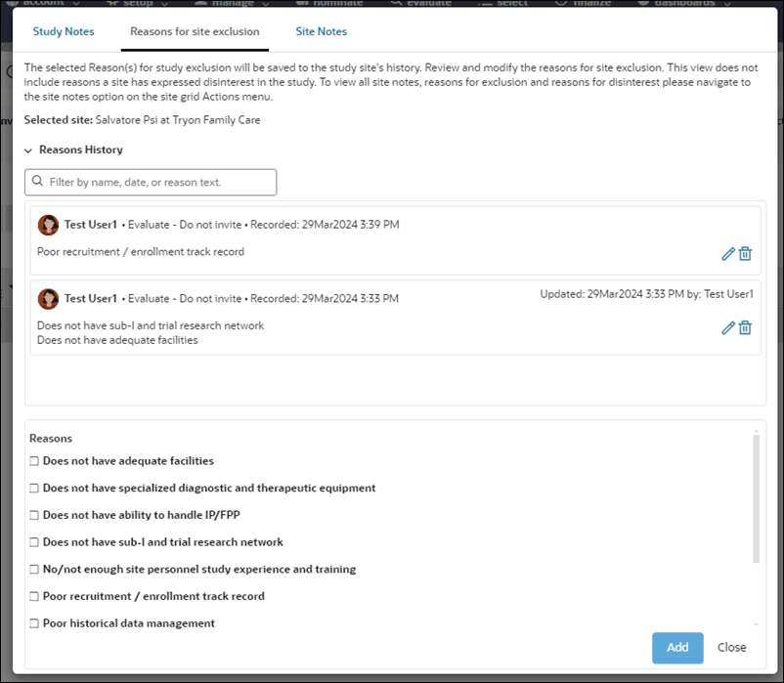Viewport: 784px width, 683px height.
Task: Delete the Poor recruitment reason entry
Action: (745, 253)
